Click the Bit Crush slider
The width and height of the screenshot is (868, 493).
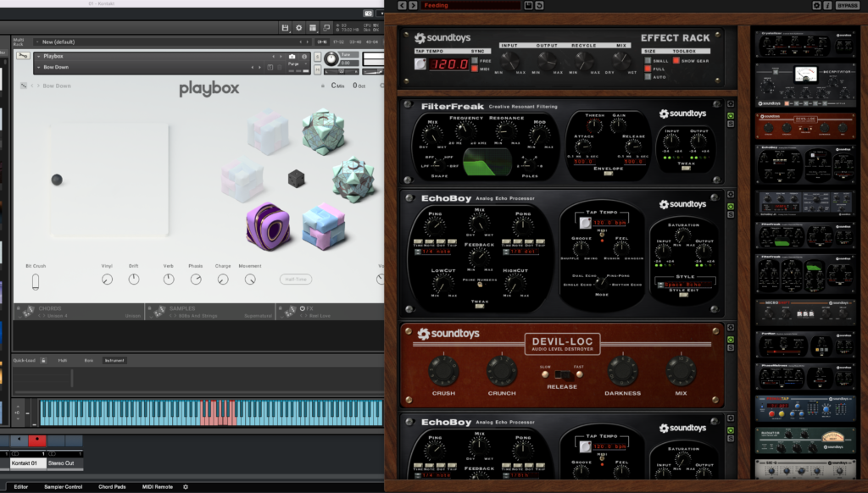(x=36, y=281)
